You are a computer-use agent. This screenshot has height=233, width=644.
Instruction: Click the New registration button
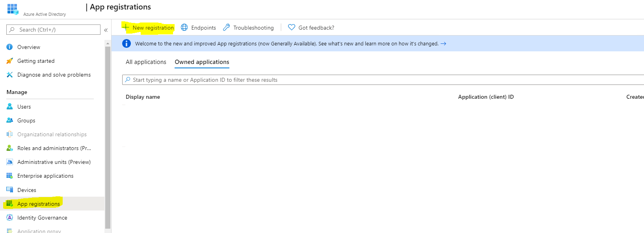click(148, 28)
